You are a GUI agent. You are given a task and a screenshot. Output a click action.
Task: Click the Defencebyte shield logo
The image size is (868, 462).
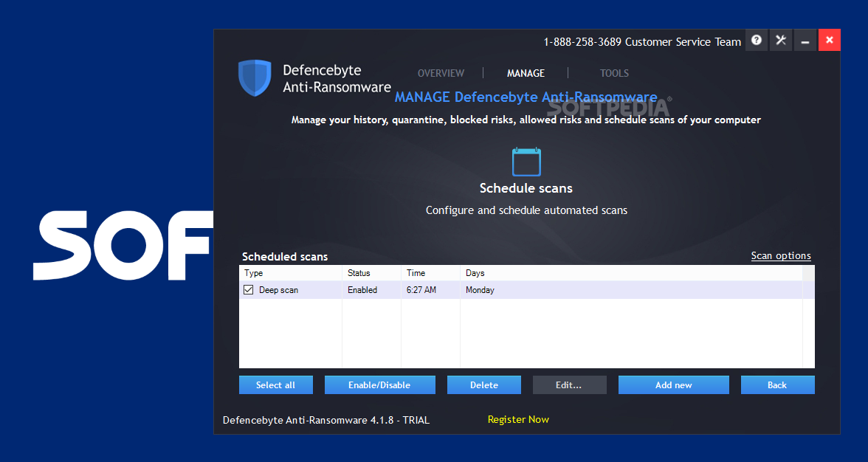click(x=255, y=78)
